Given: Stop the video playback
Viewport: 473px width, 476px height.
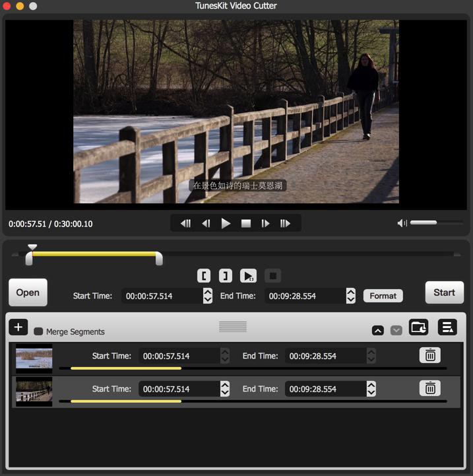Looking at the screenshot, I should [246, 223].
